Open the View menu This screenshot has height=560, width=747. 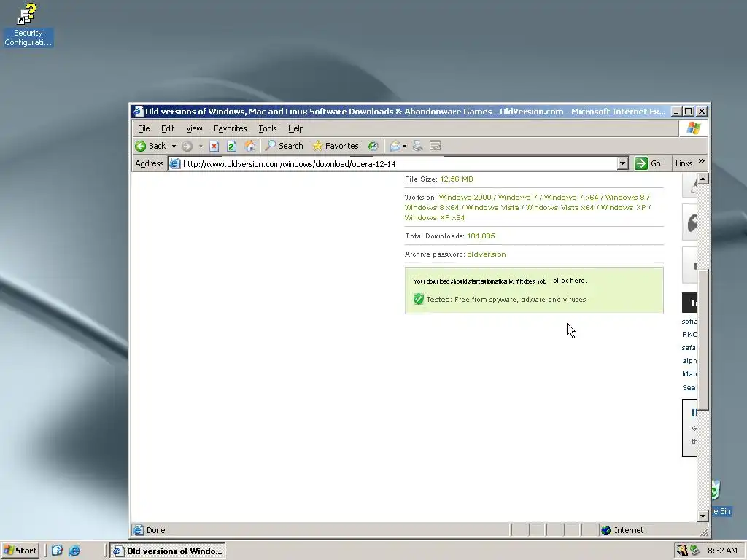[194, 128]
